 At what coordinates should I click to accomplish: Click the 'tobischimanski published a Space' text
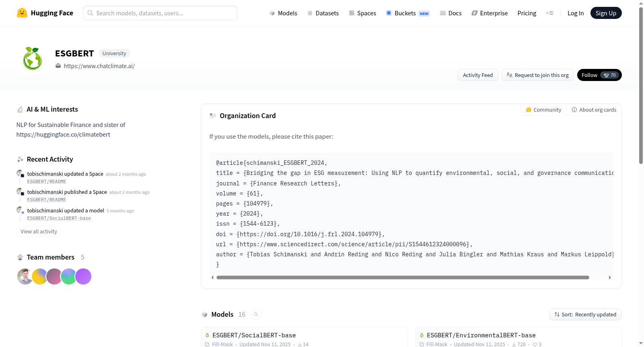point(67,192)
